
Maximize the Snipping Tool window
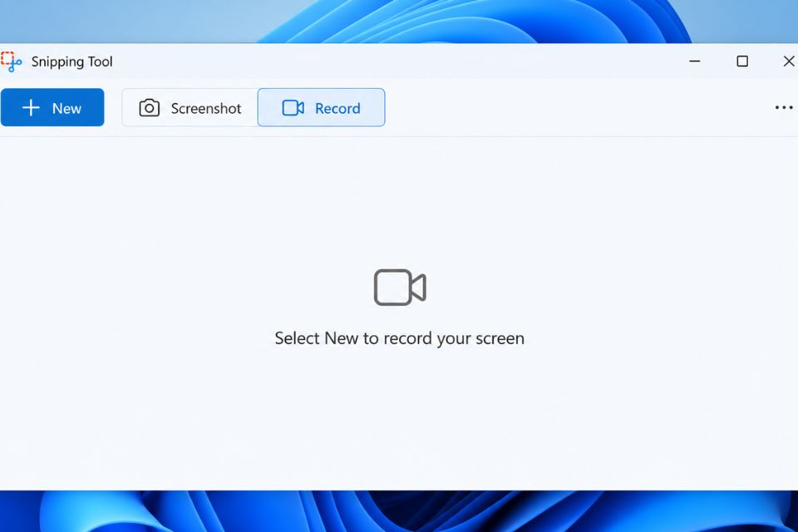(742, 61)
